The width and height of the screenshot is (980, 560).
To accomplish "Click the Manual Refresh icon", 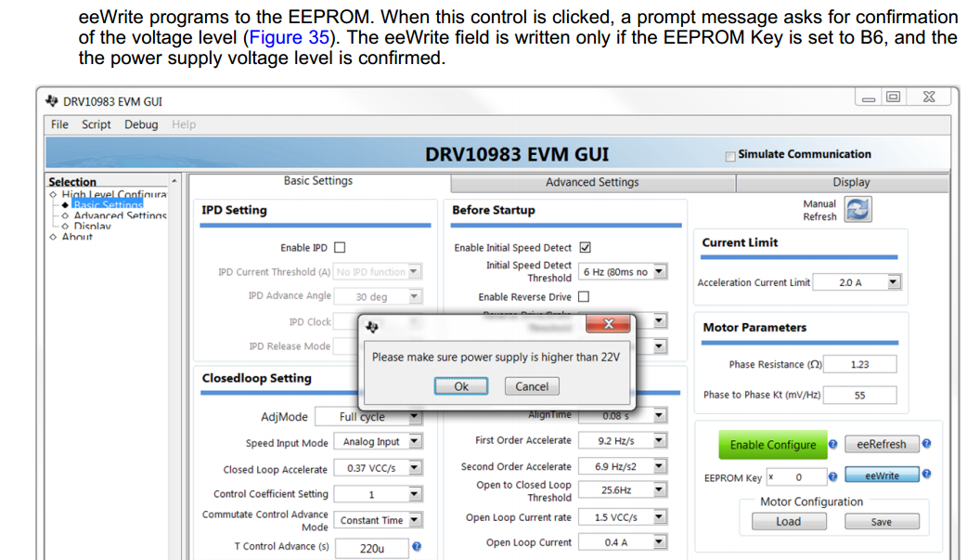I will [858, 210].
